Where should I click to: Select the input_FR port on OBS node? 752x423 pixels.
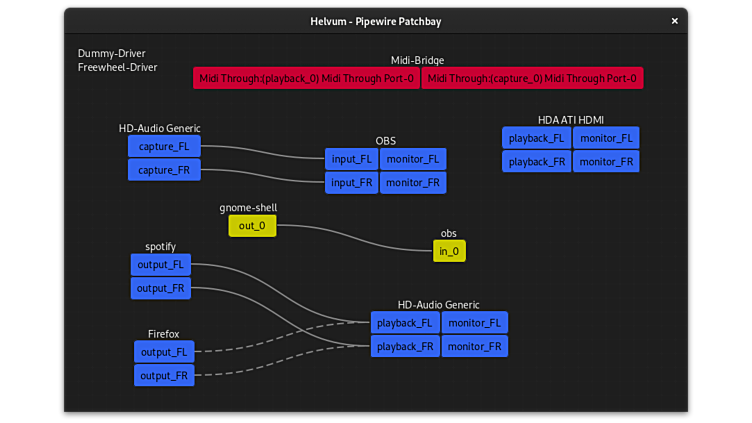pyautogui.click(x=351, y=183)
